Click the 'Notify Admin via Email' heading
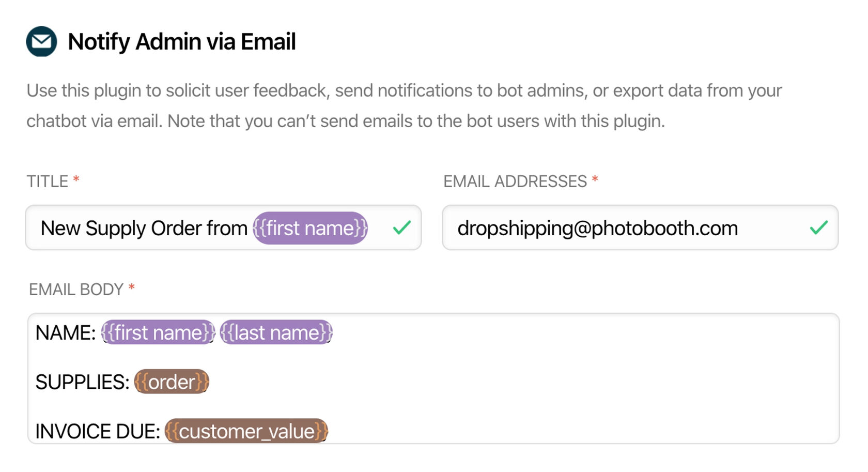Viewport: 868px width, 472px height. (x=182, y=42)
